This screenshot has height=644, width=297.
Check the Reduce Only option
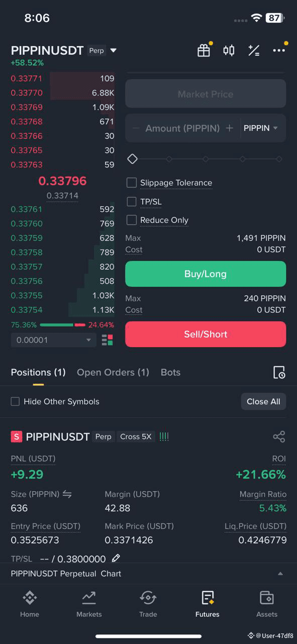click(x=132, y=220)
